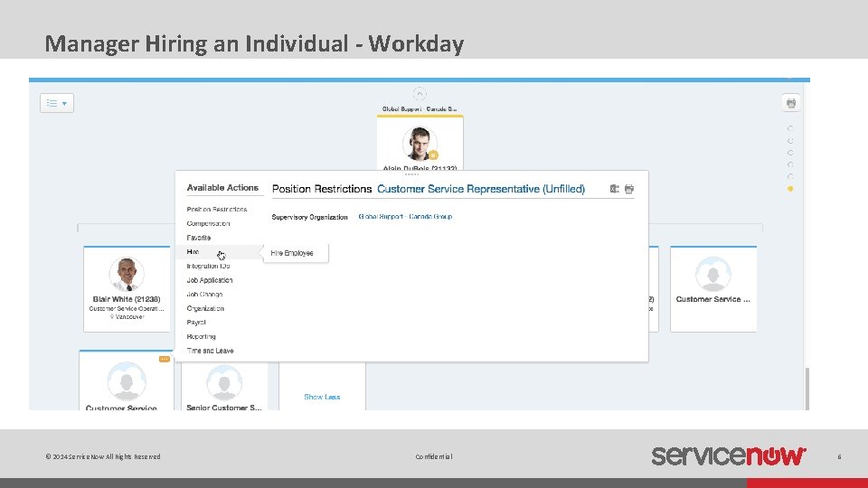Open the list view dropdown button
This screenshot has height=488, width=868.
(57, 103)
